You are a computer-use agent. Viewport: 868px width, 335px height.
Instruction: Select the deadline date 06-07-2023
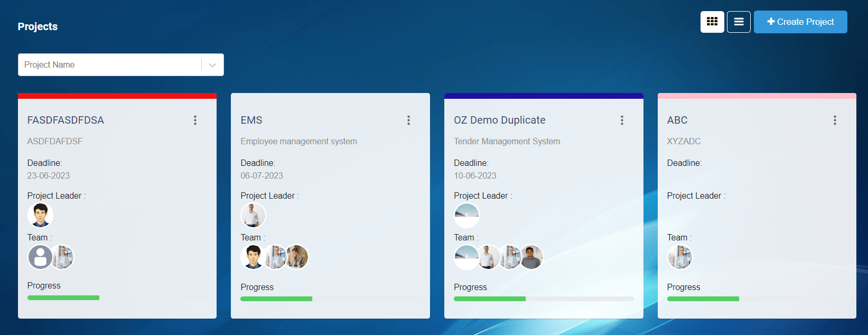[262, 175]
